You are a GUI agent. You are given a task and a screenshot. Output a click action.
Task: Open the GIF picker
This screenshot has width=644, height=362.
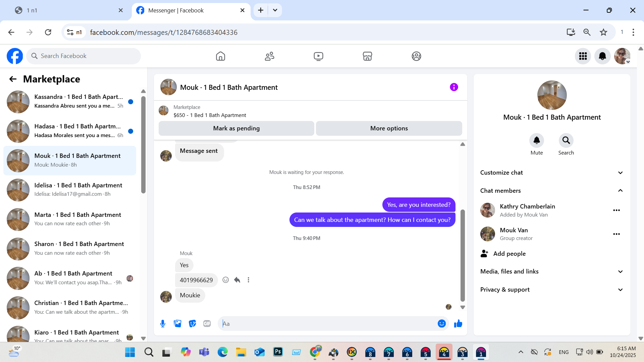click(x=207, y=323)
